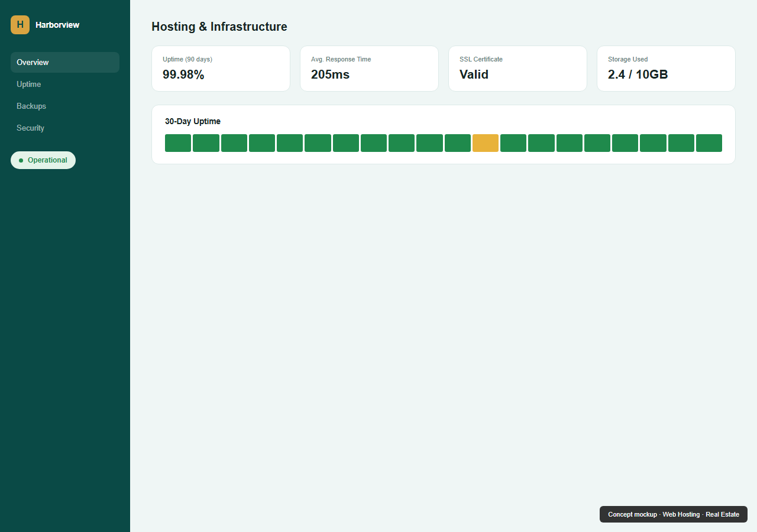Screen dimensions: 757x532
Task: Select Overview in the sidebar
Action: (65, 62)
